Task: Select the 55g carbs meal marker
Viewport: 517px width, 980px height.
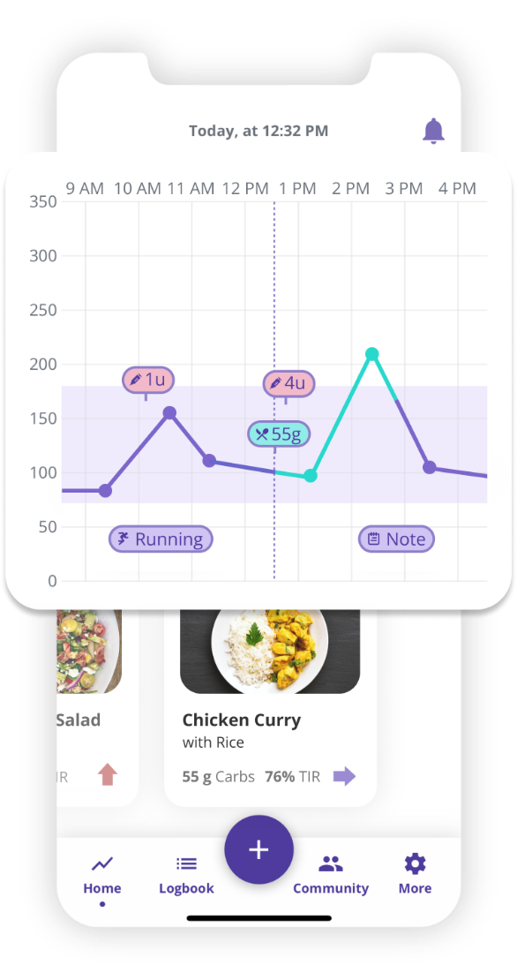Action: click(279, 433)
